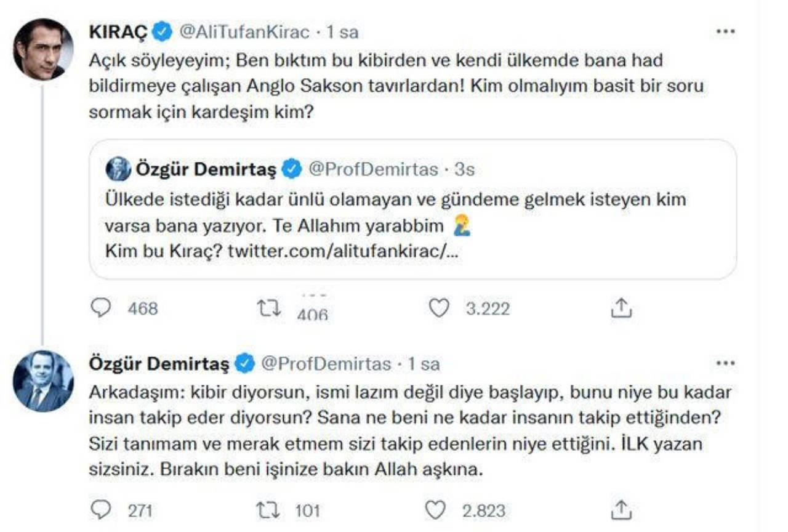
Task: Open the small avatar in the quoted tweet
Action: (x=118, y=169)
